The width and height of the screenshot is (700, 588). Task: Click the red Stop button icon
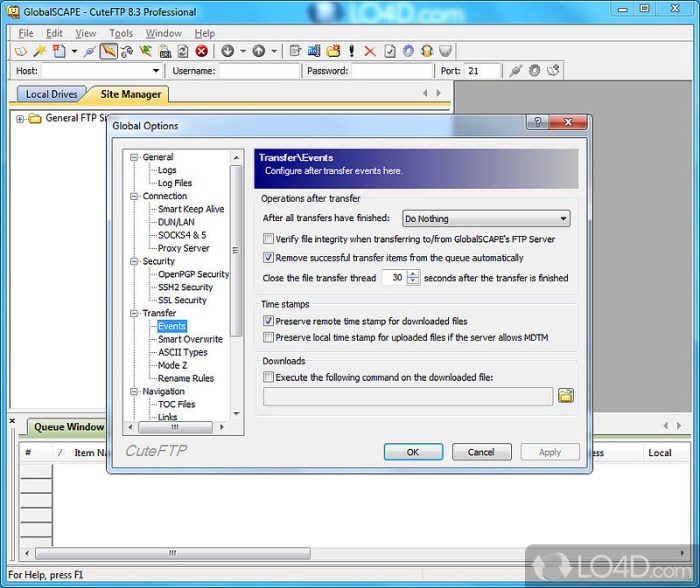(x=202, y=51)
